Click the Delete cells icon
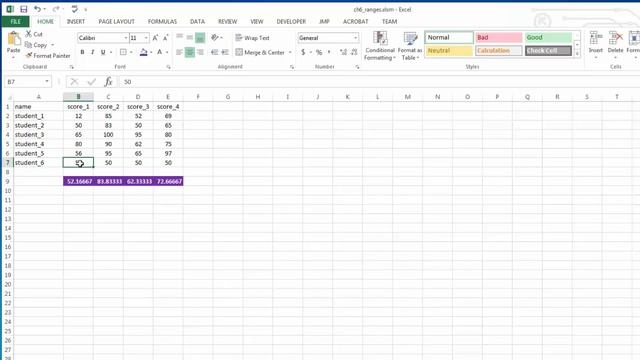The width and height of the screenshot is (640, 360). click(615, 39)
